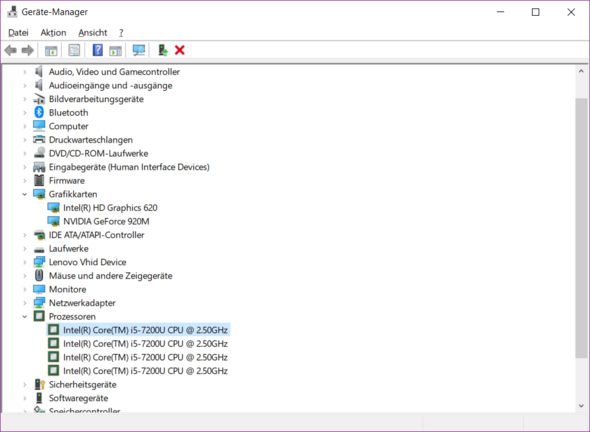Open the Properties toolbar icon
Viewport: 590px width, 432px height.
[x=74, y=50]
